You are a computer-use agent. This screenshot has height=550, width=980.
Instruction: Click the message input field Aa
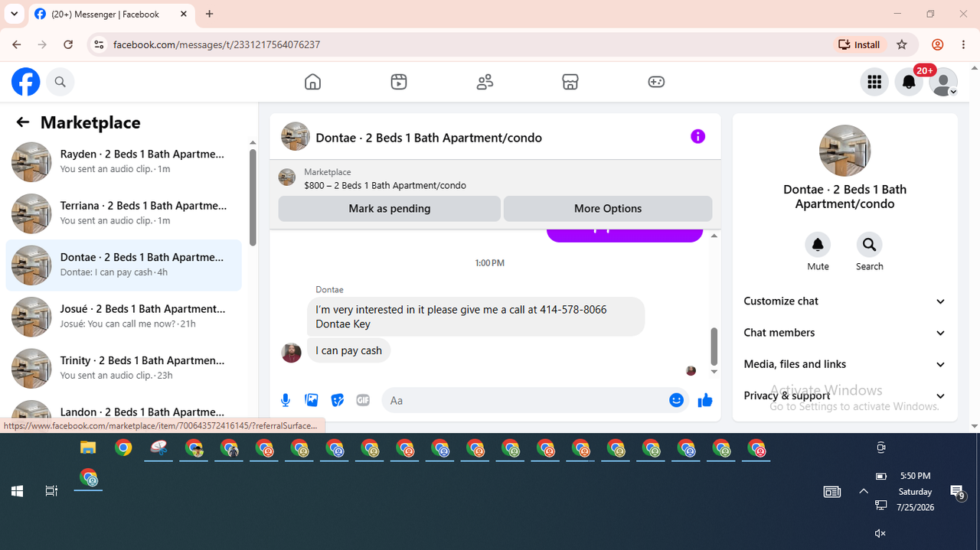(x=524, y=400)
